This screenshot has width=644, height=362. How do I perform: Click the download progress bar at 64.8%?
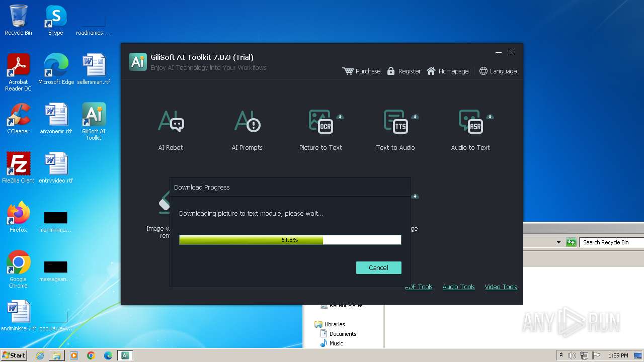tap(290, 240)
